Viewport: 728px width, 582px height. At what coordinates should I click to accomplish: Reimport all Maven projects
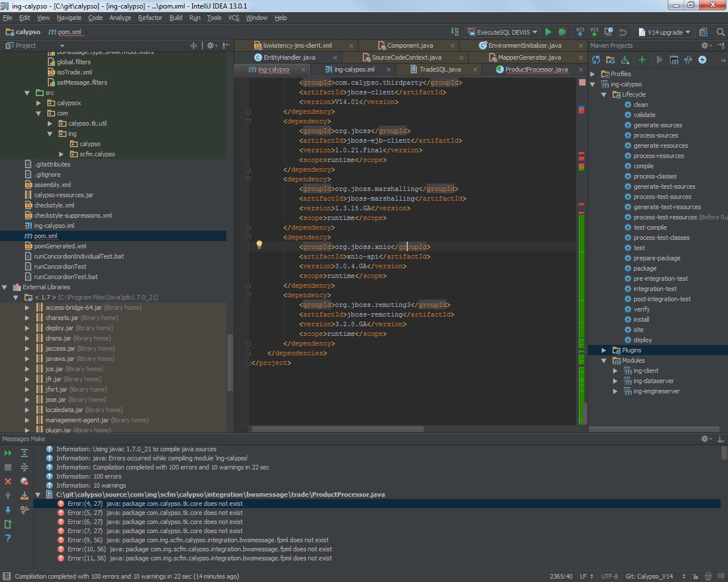(596, 60)
